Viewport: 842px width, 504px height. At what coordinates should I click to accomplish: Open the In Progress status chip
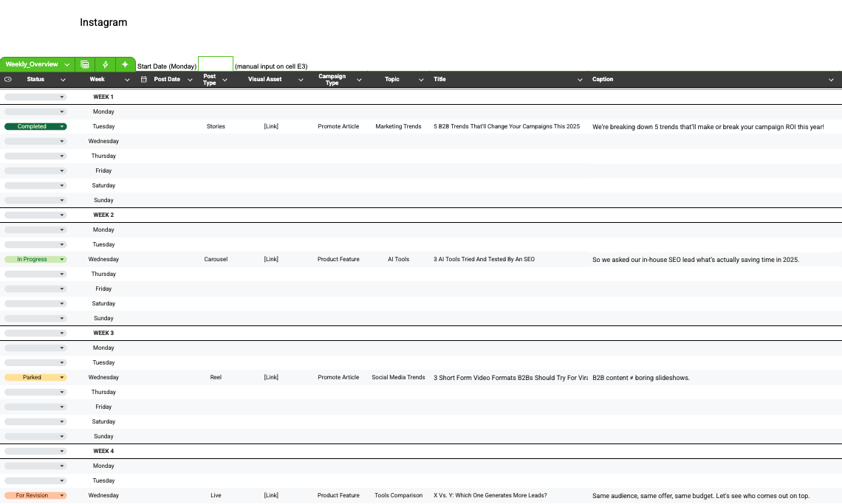point(35,259)
